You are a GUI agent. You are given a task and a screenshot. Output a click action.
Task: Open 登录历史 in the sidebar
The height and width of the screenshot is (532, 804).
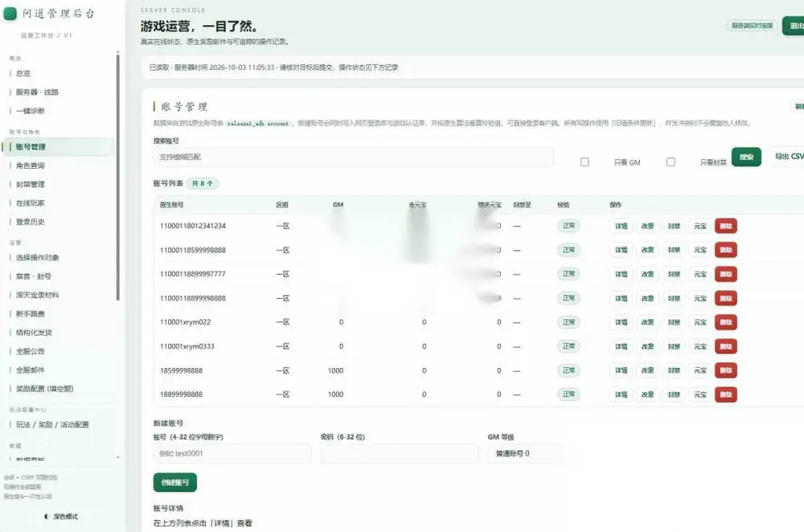[31, 222]
